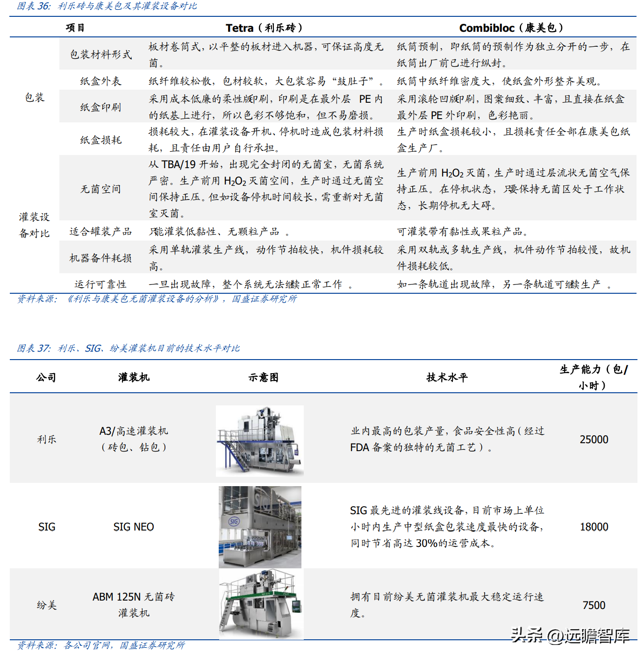Click the '包装' row group label
644x658 pixels.
click(x=35, y=98)
